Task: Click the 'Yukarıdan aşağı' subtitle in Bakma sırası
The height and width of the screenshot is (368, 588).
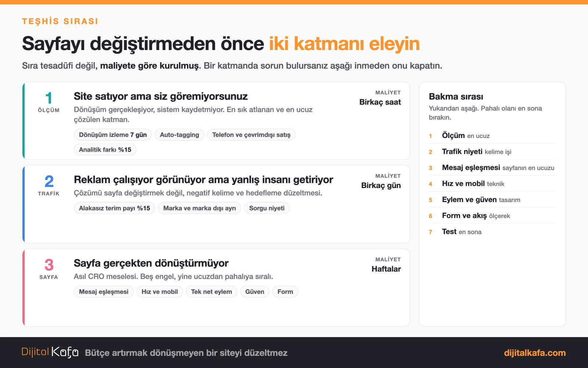Action: click(485, 113)
